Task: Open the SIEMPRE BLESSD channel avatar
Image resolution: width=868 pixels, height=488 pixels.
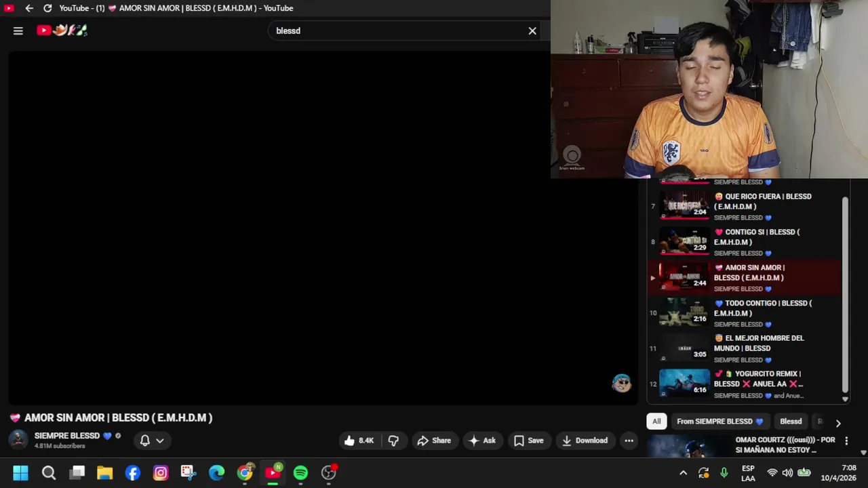Action: tap(18, 440)
